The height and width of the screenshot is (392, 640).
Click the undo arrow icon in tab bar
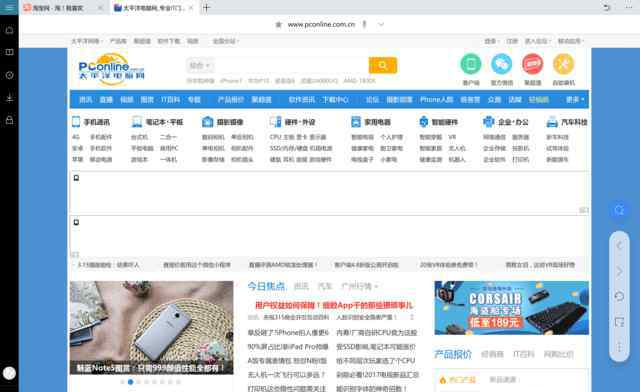tap(607, 7)
